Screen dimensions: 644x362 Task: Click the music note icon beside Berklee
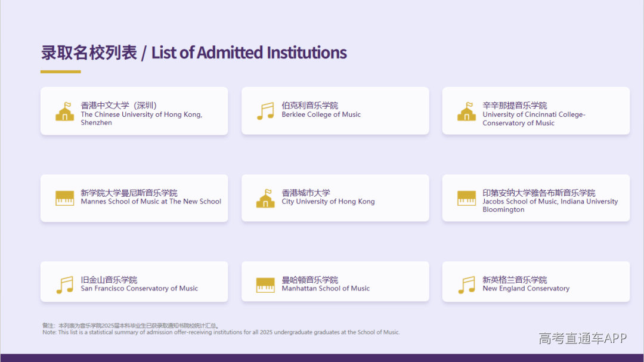tap(266, 111)
